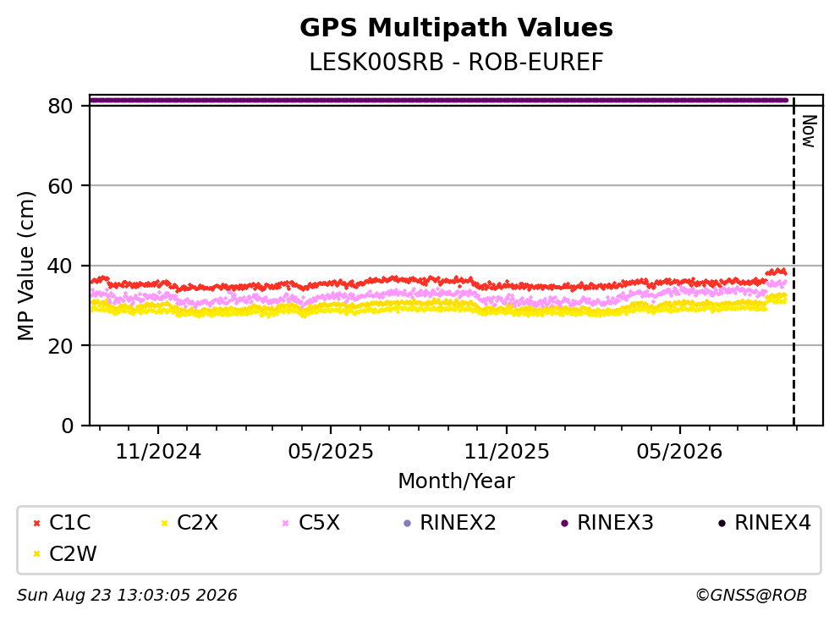Click the MP Value (cm) axis label
Screen dimensions: 840x621
(x=25, y=266)
